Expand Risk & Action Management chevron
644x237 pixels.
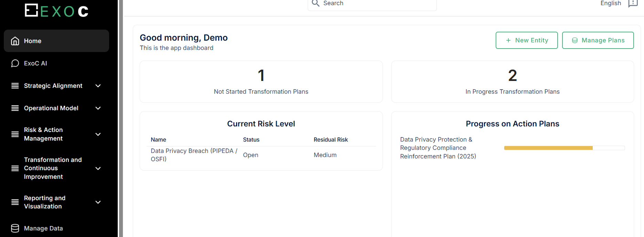pyautogui.click(x=98, y=134)
